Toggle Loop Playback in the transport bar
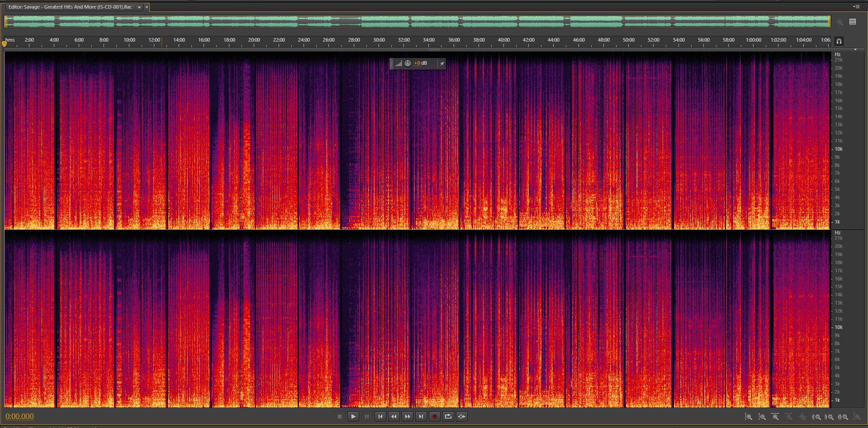 point(448,417)
